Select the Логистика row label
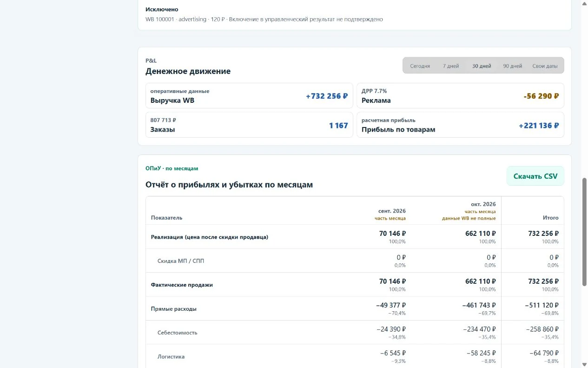Image resolution: width=588 pixels, height=368 pixels. 171,357
